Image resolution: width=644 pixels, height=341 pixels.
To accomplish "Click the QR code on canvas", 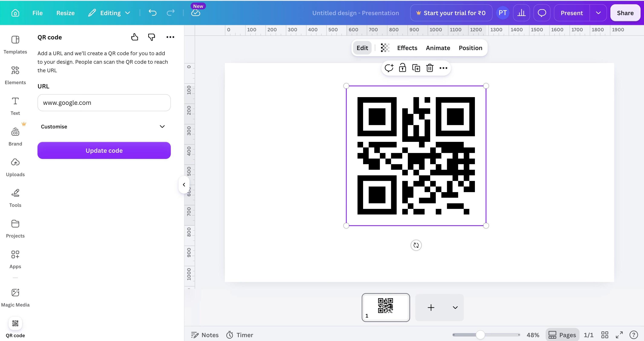I will (416, 156).
